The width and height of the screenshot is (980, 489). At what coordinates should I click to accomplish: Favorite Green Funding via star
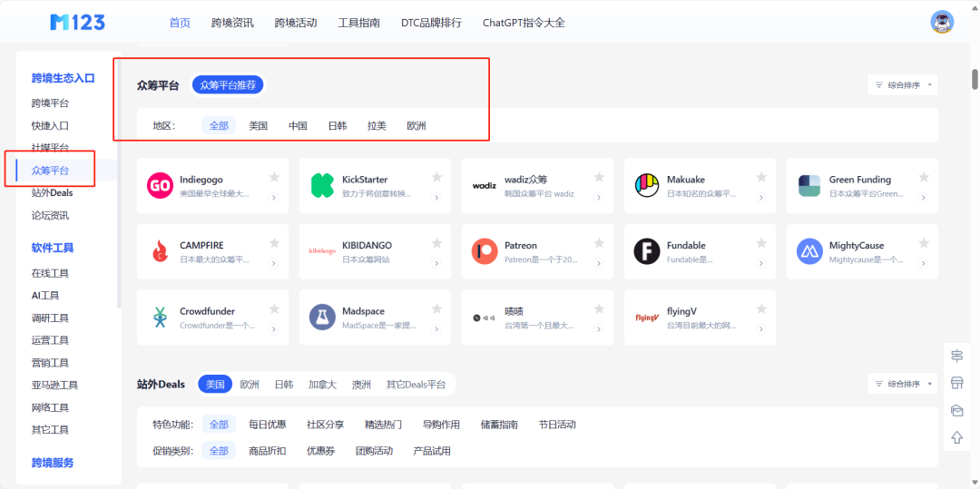924,177
